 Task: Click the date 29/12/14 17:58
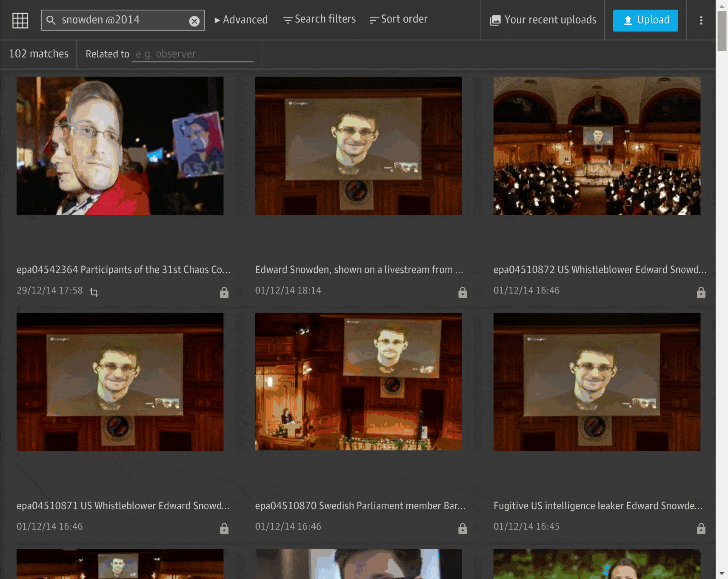[x=50, y=291]
